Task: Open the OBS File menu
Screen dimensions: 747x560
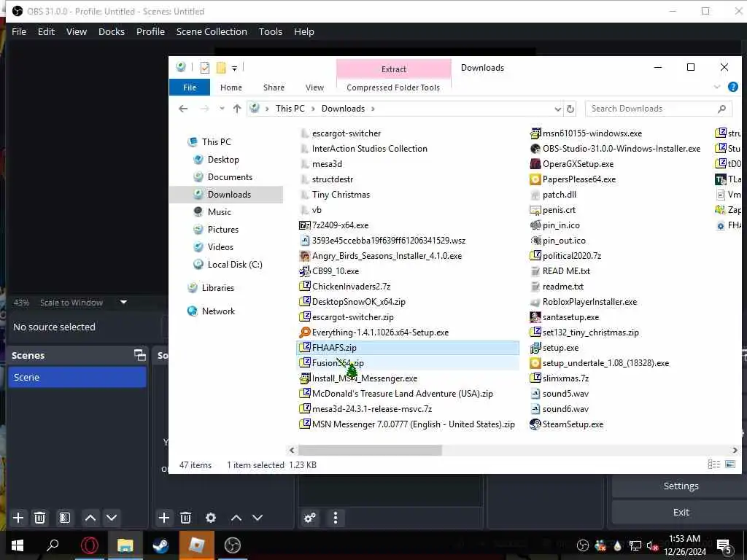Action: coord(19,31)
